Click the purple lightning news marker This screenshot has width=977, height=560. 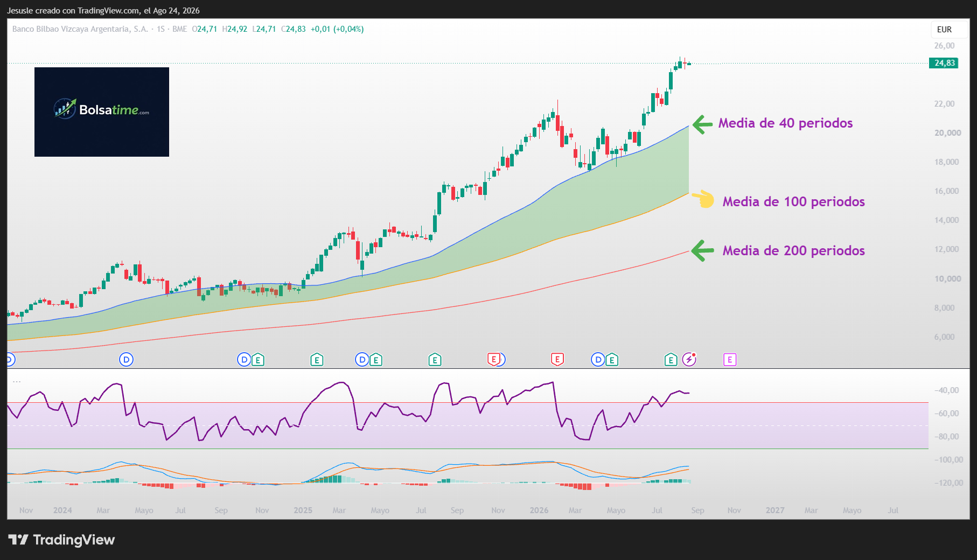[689, 359]
